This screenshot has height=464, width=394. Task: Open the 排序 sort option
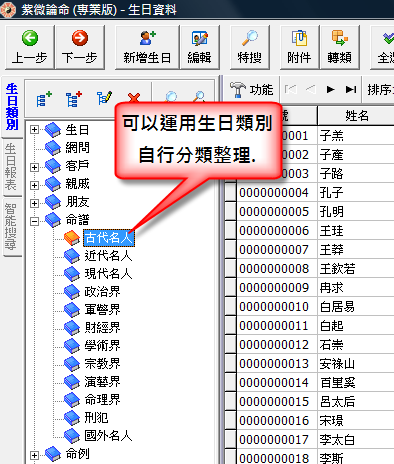coord(380,90)
